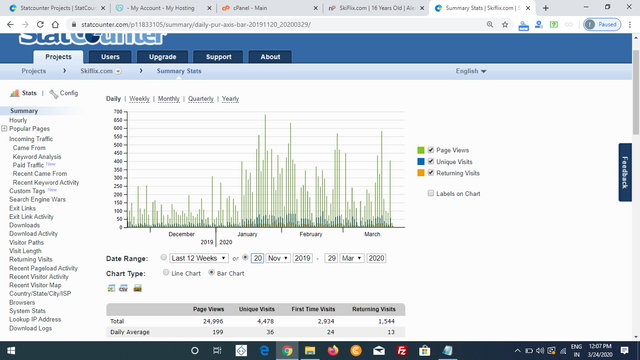Switch to Chrome in taskbar

[287, 351]
